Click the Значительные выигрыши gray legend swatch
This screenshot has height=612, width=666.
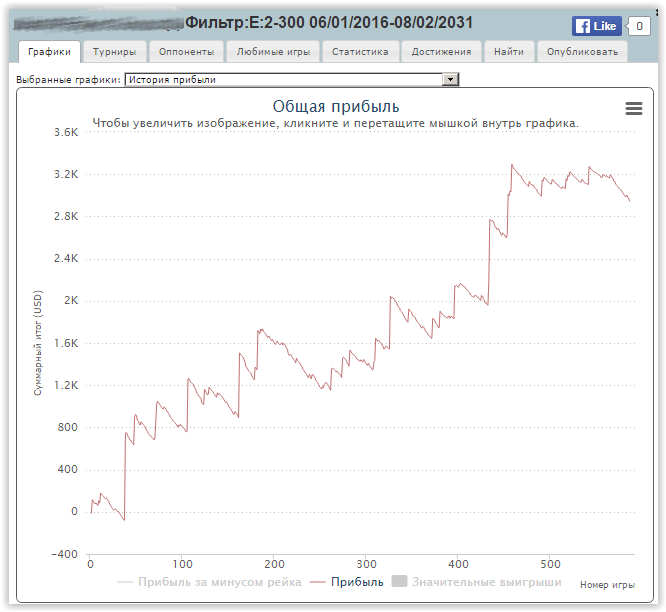click(399, 582)
